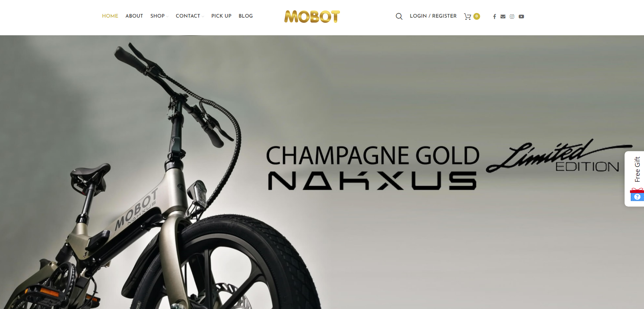This screenshot has height=309, width=644.
Task: Select the PICK UP menu item
Action: pos(221,16)
